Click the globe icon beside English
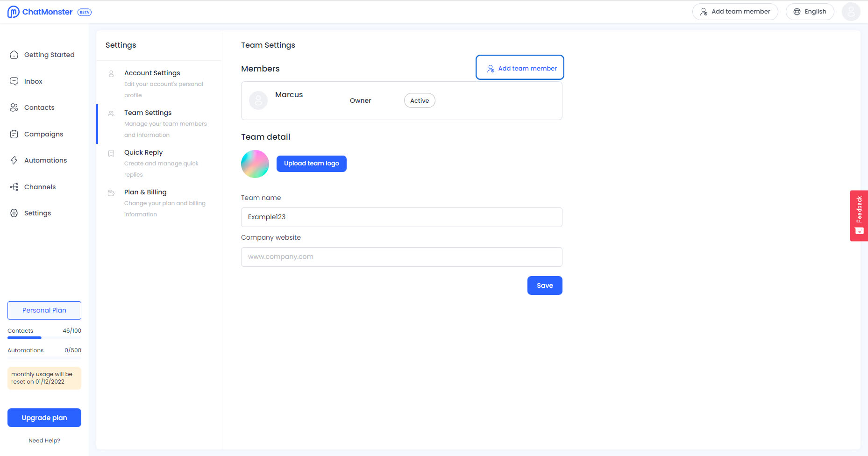The height and width of the screenshot is (456, 868). pyautogui.click(x=797, y=12)
